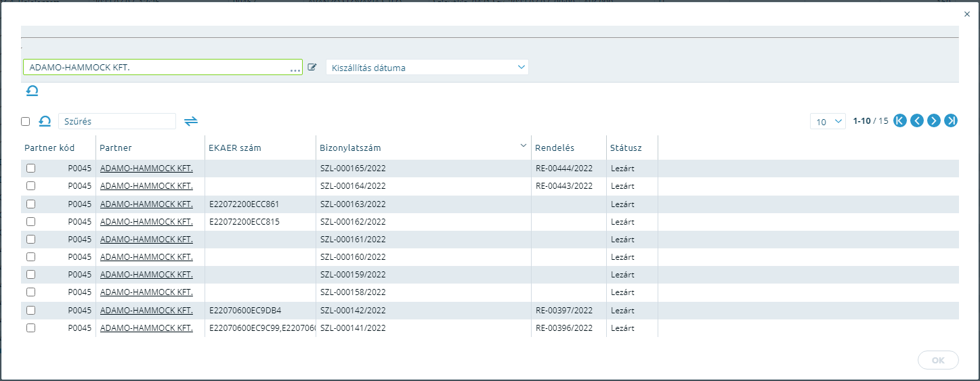Sort by Státusz column header
The height and width of the screenshot is (381, 980).
tap(626, 148)
